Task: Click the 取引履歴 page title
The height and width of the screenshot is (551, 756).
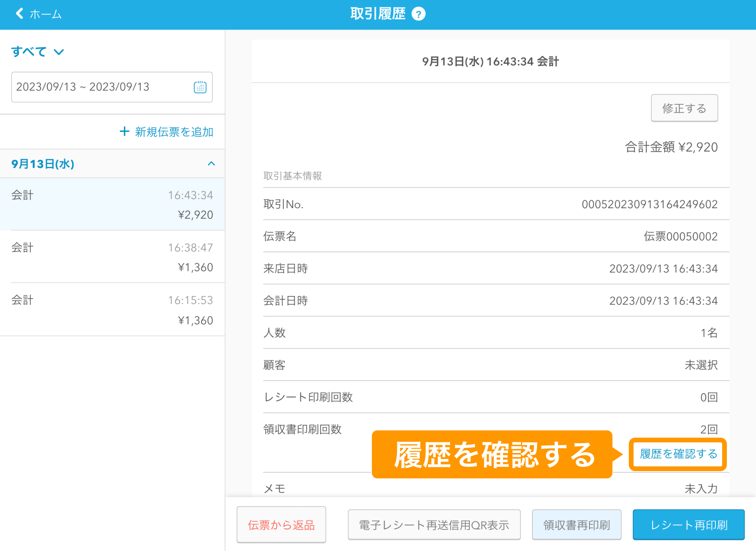Action: click(378, 14)
